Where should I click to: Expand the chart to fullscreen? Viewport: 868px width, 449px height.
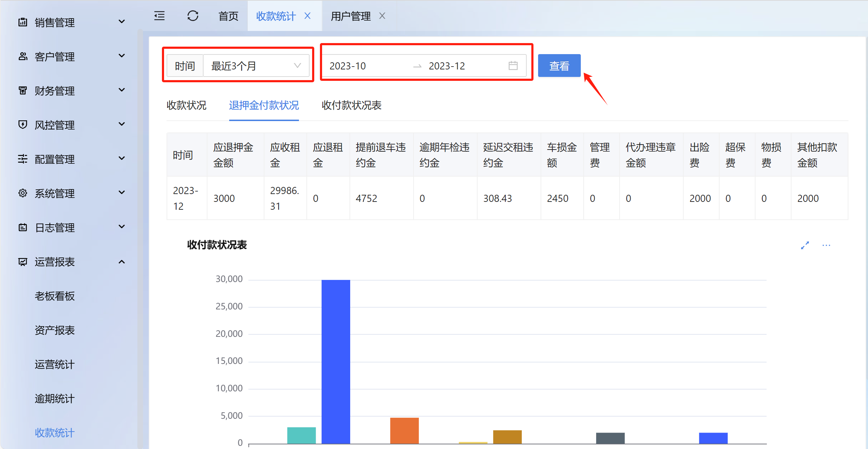805,245
